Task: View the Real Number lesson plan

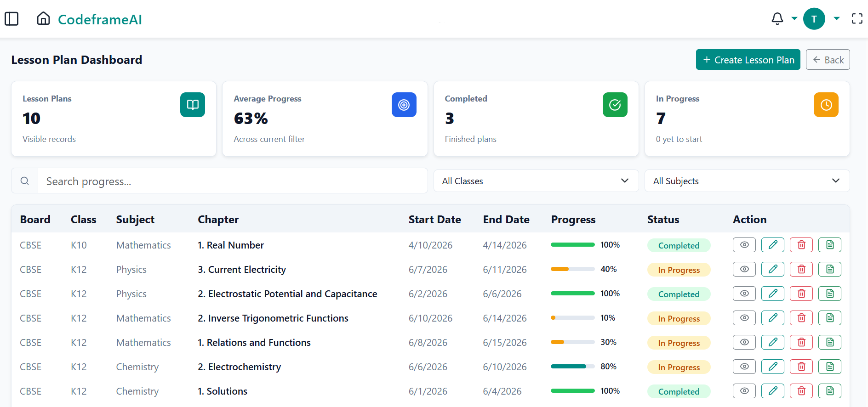Action: [744, 245]
